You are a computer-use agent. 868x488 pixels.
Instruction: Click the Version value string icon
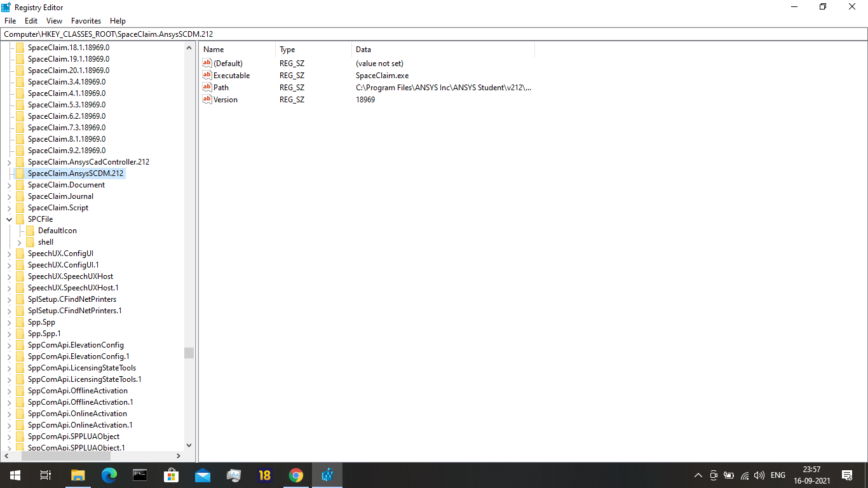click(x=207, y=99)
